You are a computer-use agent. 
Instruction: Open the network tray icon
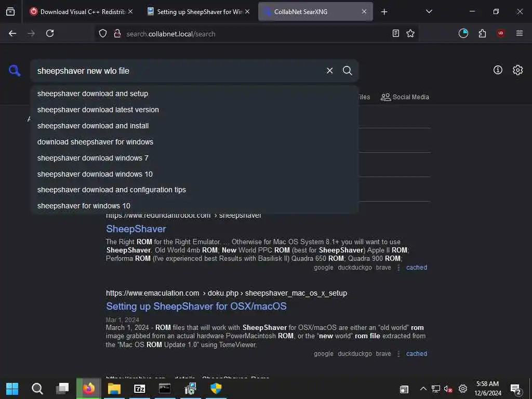click(x=436, y=389)
